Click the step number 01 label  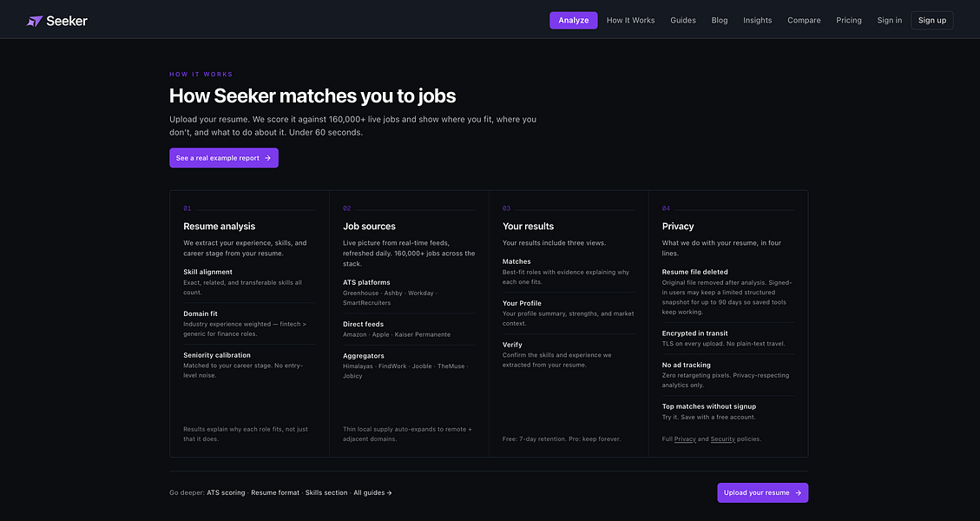coord(187,208)
